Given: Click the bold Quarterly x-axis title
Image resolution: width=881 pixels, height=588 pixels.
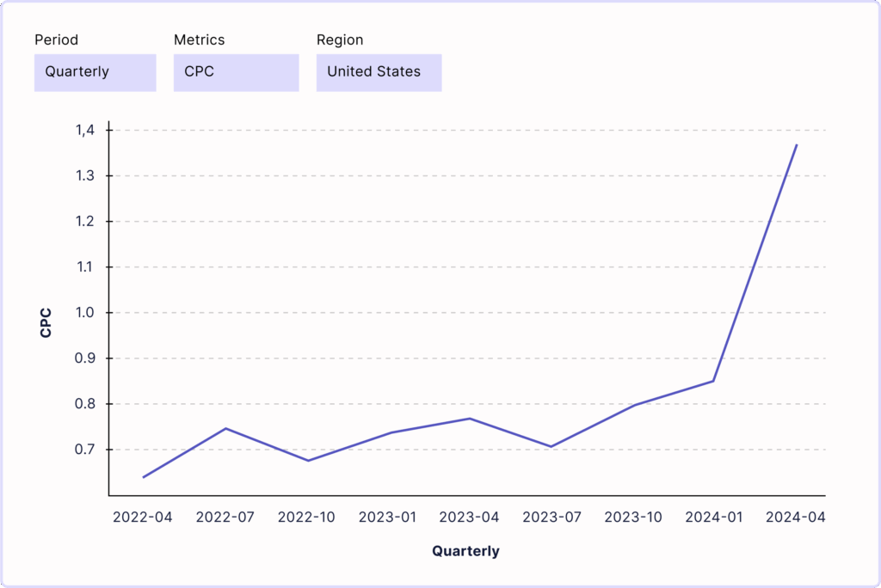Looking at the screenshot, I should pos(465,551).
